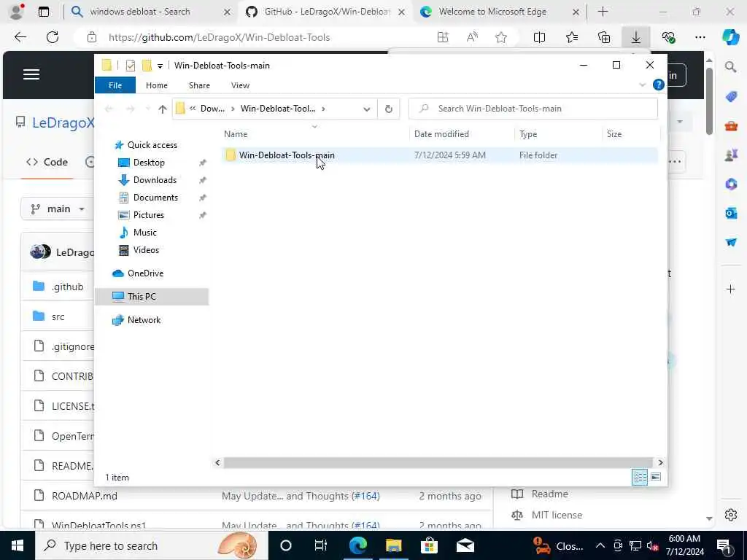Open GitHub hamburger navigation menu
The image size is (747, 560).
click(31, 74)
